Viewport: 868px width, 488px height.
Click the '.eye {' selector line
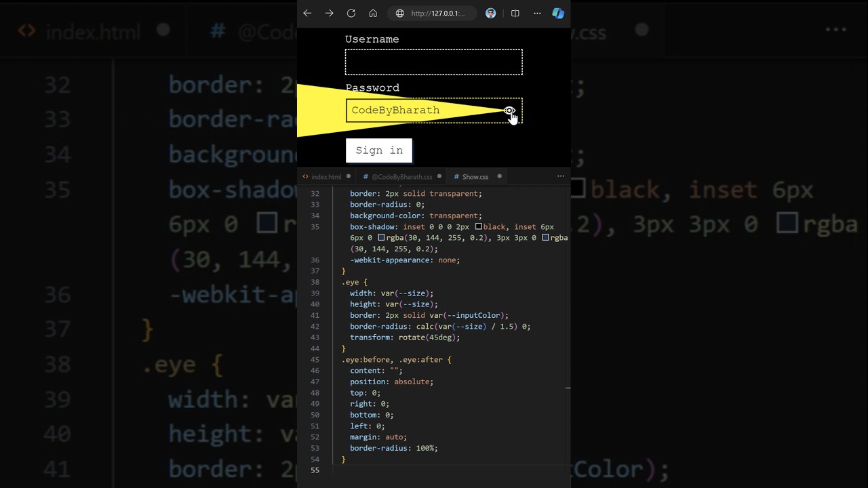point(355,282)
